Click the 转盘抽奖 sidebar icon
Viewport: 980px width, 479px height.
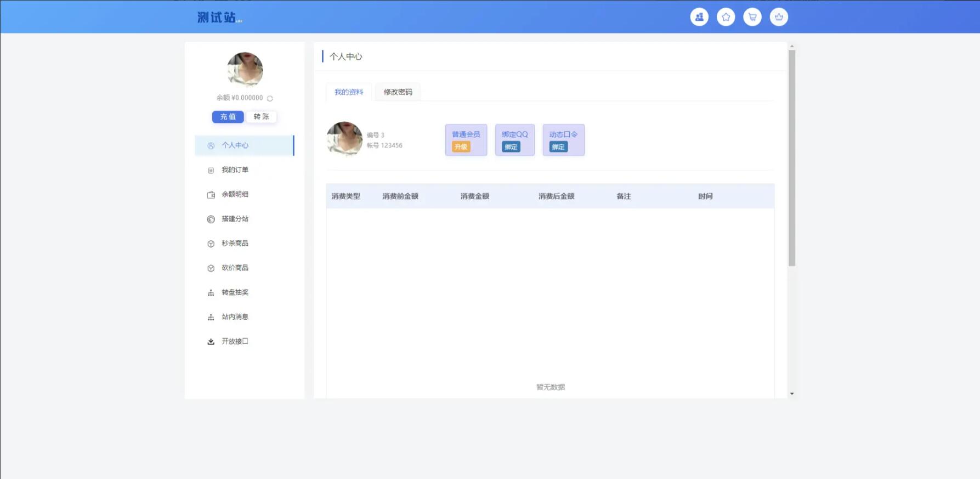211,292
